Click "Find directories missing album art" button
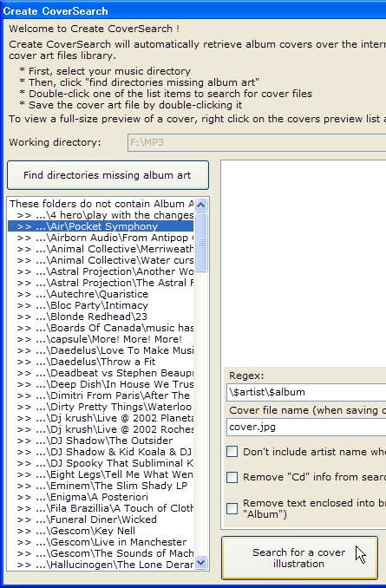386x588 pixels. (108, 175)
